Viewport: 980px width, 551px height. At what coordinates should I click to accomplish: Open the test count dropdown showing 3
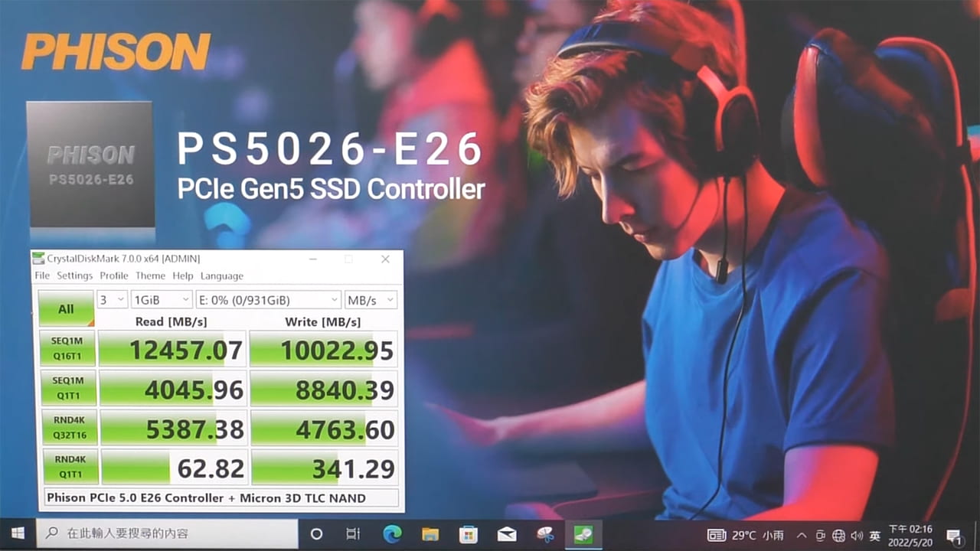pos(112,300)
